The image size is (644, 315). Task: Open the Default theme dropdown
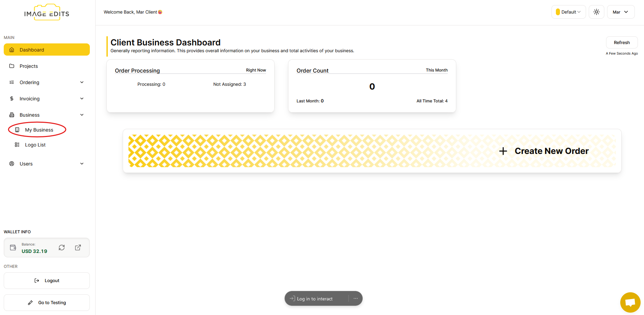point(568,12)
